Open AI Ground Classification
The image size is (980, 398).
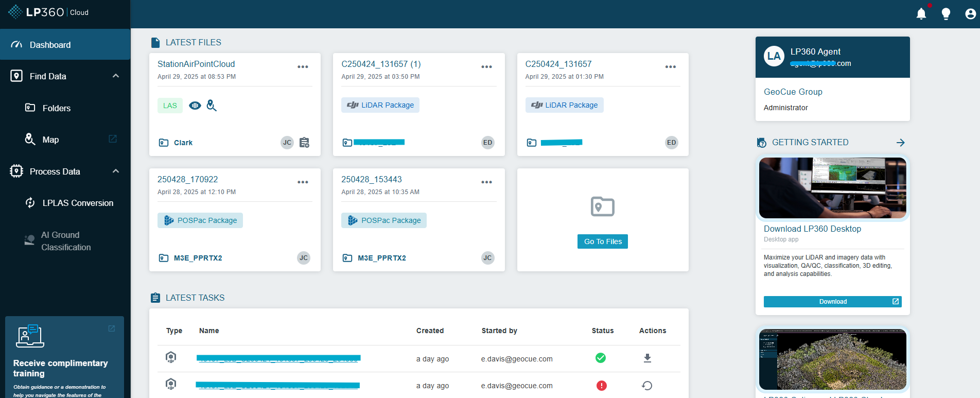pos(66,241)
